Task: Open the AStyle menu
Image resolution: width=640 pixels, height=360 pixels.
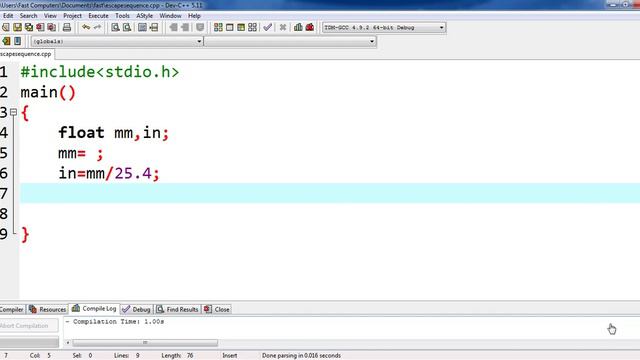Action: [144, 16]
